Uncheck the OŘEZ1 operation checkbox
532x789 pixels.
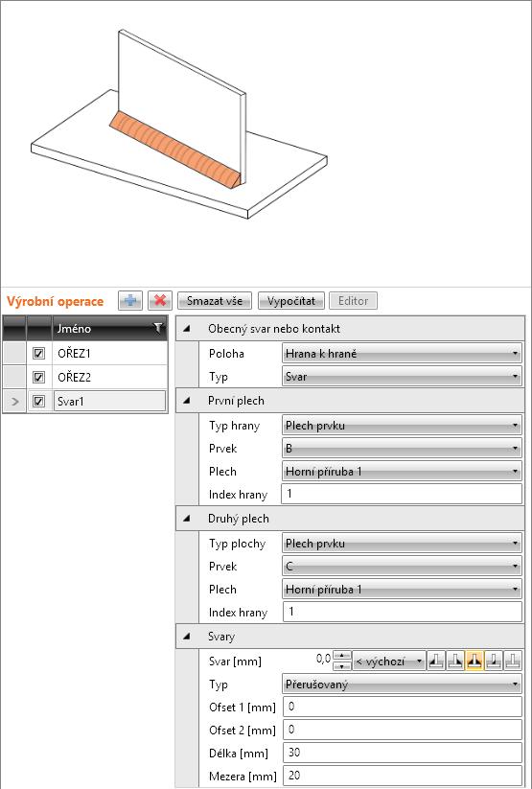[38, 354]
